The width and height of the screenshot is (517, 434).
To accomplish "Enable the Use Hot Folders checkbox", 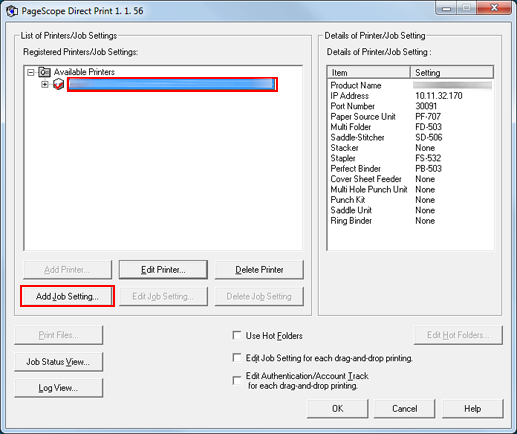I will pos(237,335).
